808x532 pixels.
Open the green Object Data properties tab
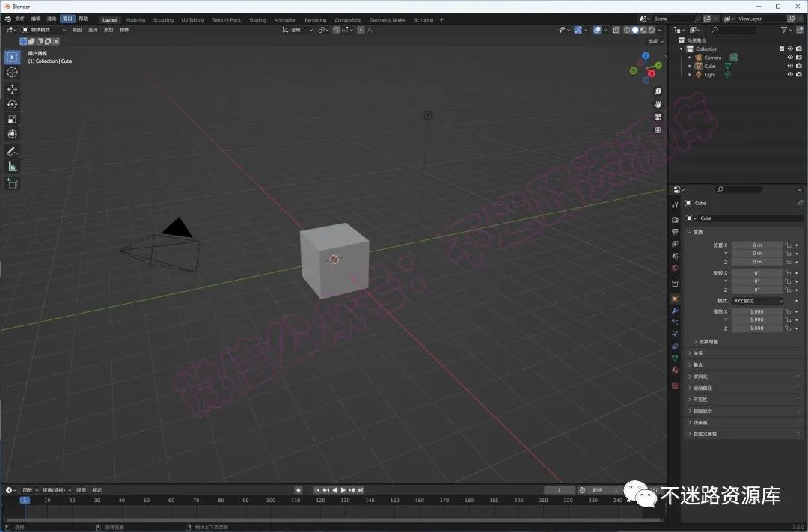tap(675, 358)
